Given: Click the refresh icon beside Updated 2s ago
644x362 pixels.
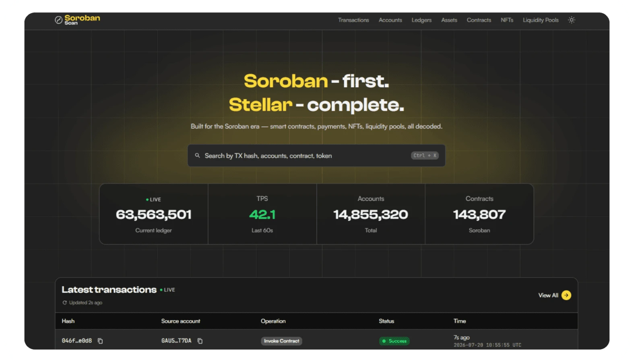Looking at the screenshot, I should [64, 302].
